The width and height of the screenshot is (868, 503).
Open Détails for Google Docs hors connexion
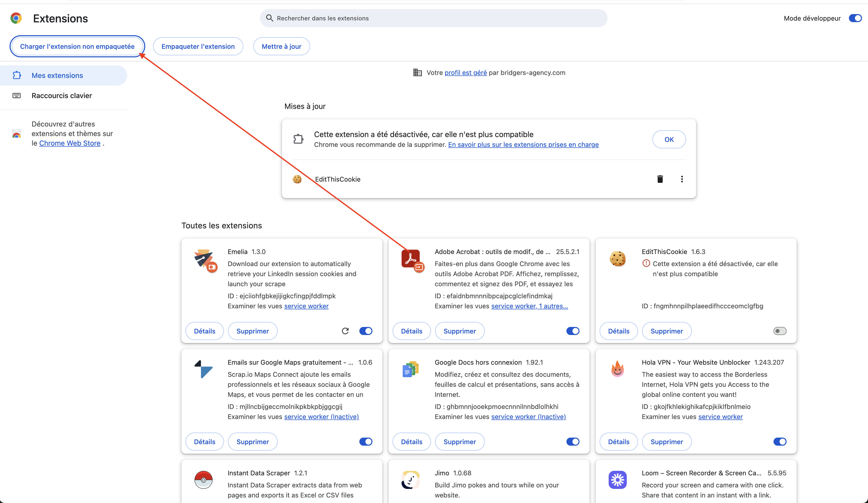point(411,442)
